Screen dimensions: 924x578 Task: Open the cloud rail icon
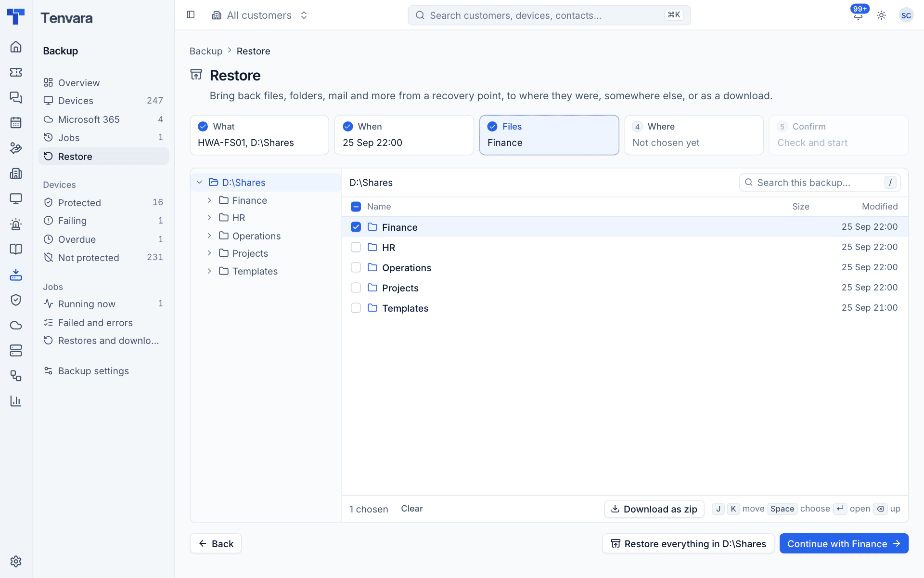pyautogui.click(x=16, y=325)
